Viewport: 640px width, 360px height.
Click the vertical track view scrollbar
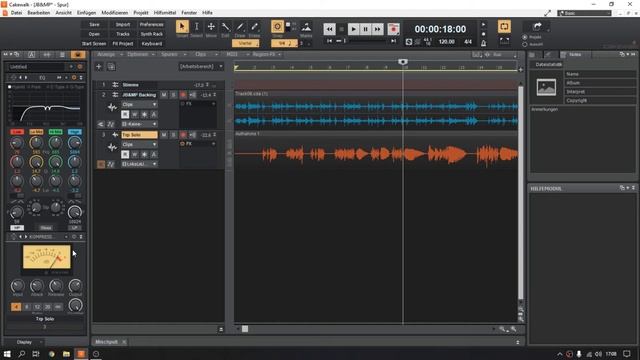521,192
